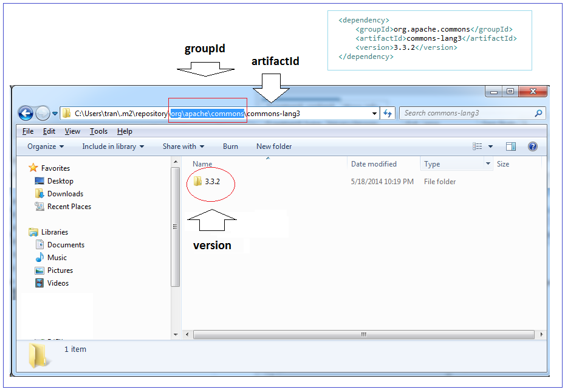Select Favorites in navigation pane
565x392 pixels.
click(55, 168)
